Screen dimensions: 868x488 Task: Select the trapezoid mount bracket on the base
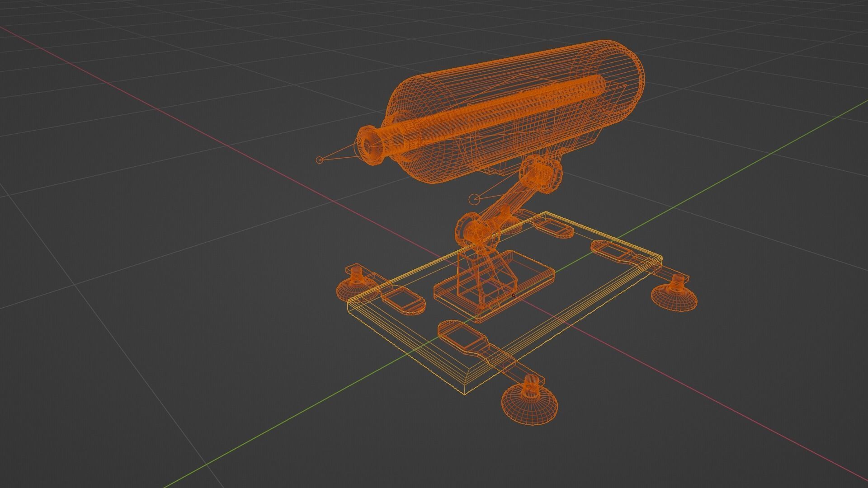(487, 279)
